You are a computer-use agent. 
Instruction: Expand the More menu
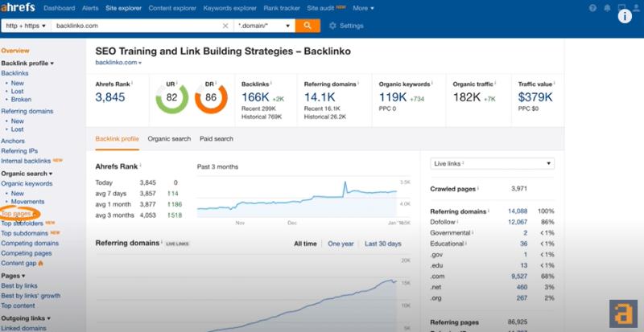(364, 8)
